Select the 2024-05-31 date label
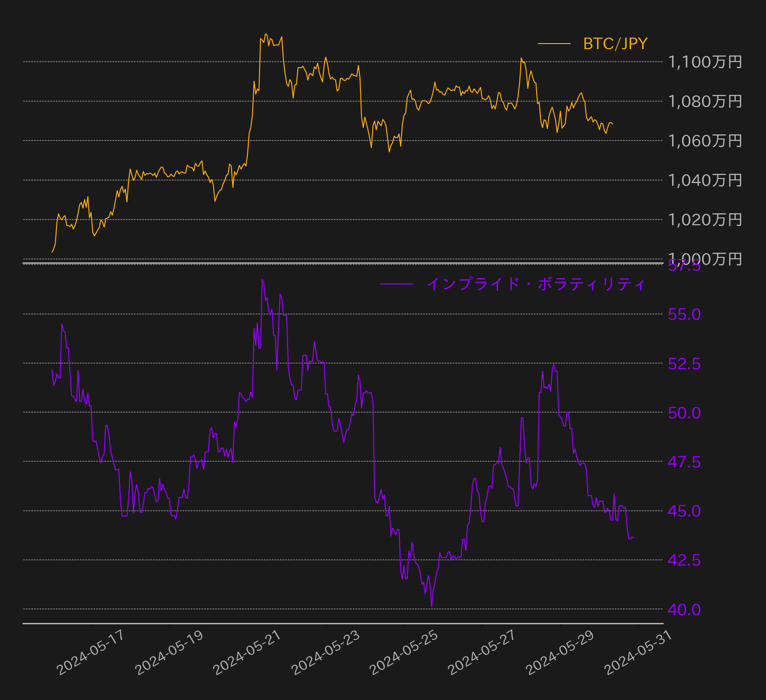The height and width of the screenshot is (700, 766). [x=638, y=652]
